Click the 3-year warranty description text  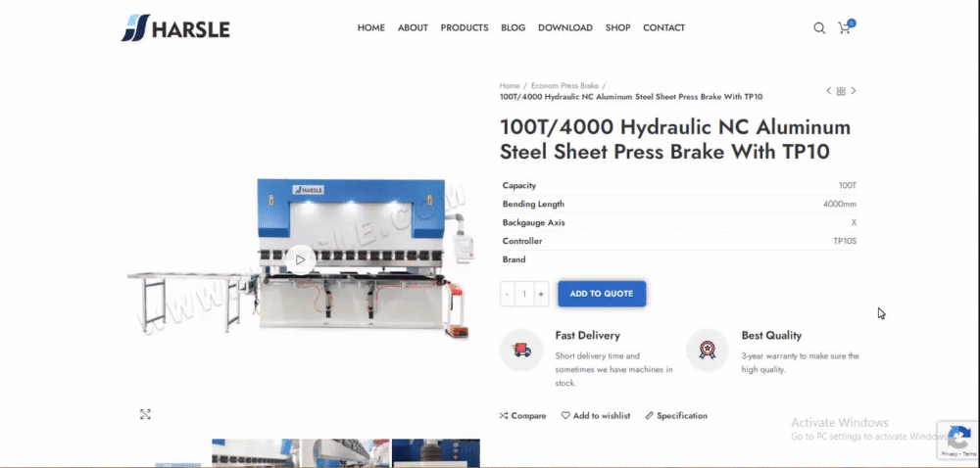(800, 362)
